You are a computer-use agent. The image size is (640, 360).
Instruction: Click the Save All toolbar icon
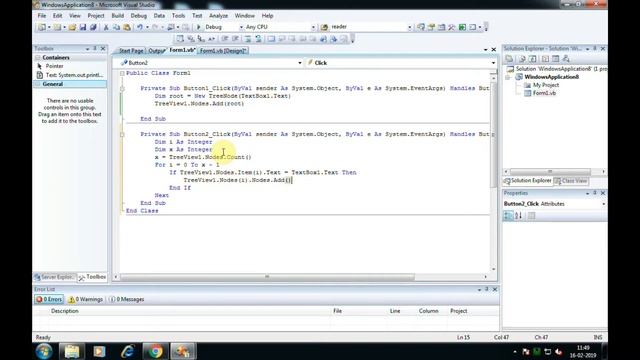[x=93, y=27]
